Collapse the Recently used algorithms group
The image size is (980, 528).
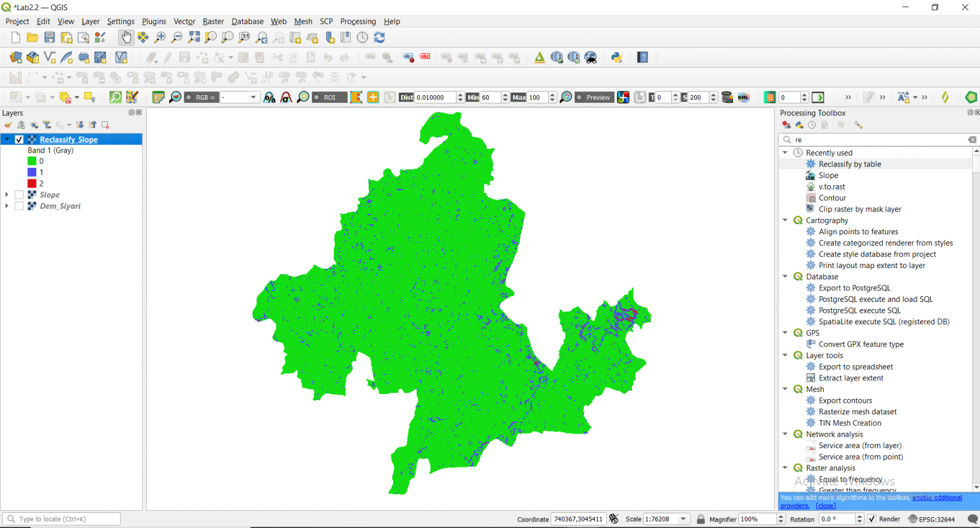[785, 153]
